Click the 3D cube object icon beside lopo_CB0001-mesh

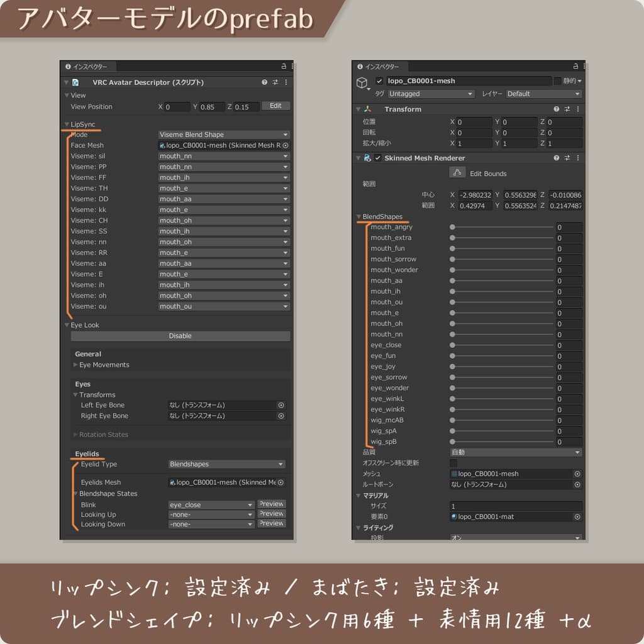click(362, 82)
